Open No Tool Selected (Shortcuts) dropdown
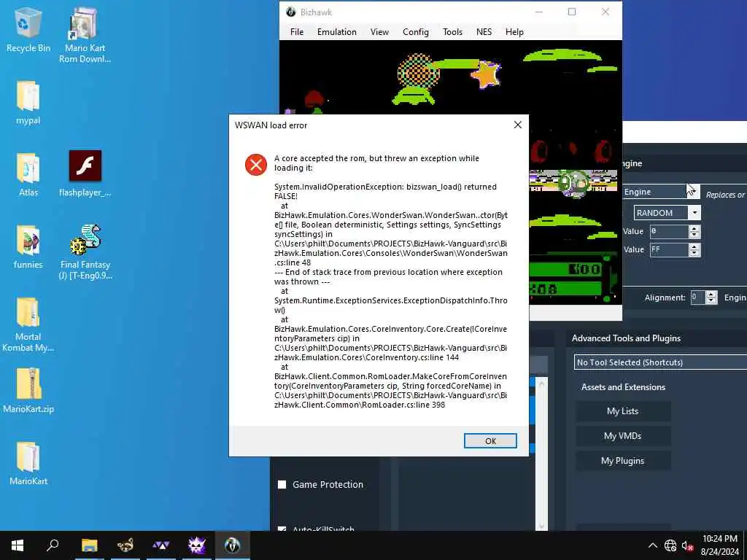The width and height of the screenshot is (747, 560). 661,362
